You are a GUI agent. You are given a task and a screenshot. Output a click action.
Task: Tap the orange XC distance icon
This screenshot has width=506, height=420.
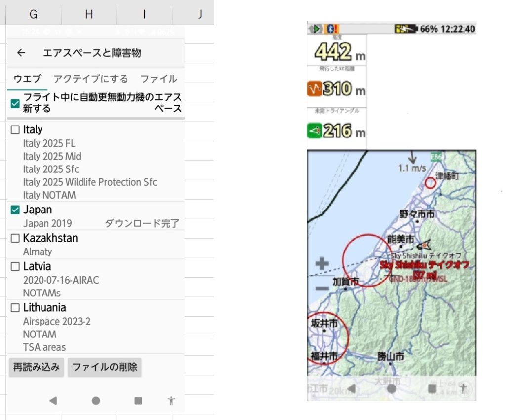[315, 89]
